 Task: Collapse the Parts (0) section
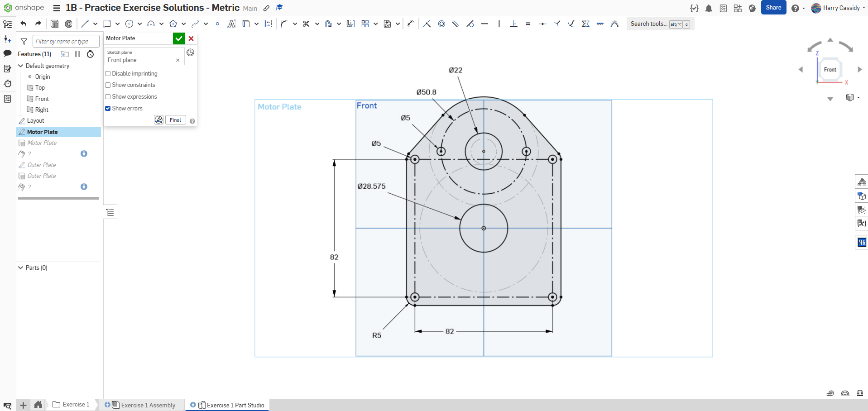coord(20,268)
